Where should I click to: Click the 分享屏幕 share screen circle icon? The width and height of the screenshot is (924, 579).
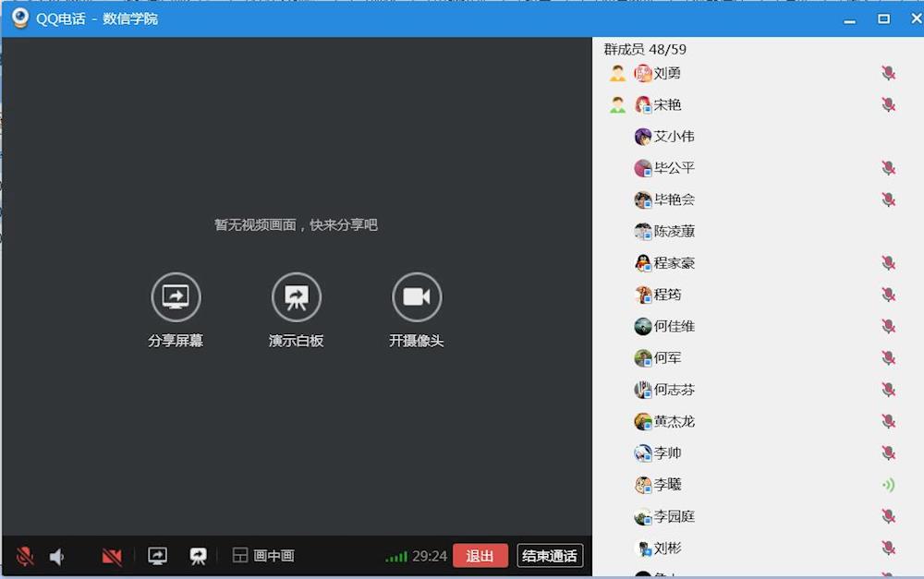pyautogui.click(x=176, y=296)
